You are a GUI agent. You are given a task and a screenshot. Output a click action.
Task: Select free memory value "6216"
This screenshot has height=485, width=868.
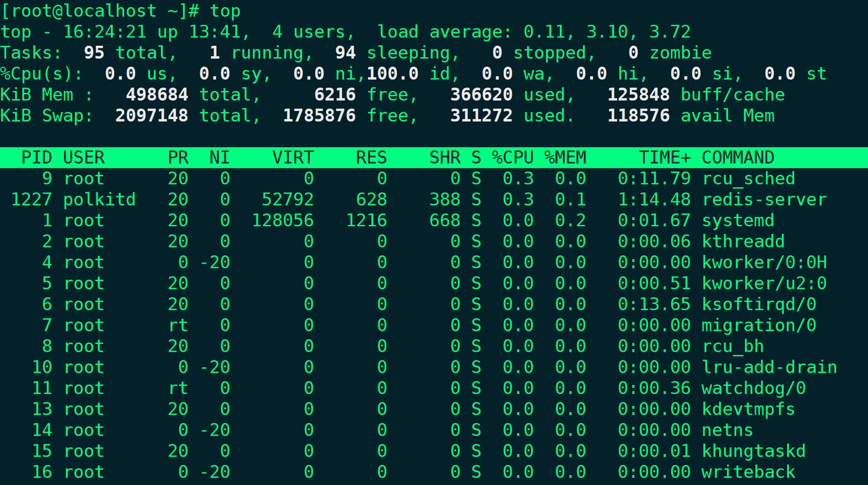tap(335, 95)
